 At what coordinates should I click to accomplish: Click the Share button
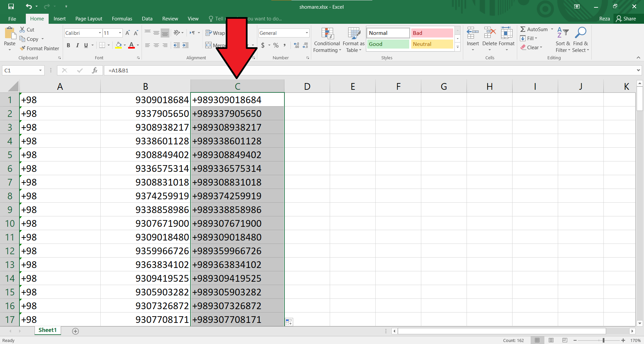click(626, 19)
